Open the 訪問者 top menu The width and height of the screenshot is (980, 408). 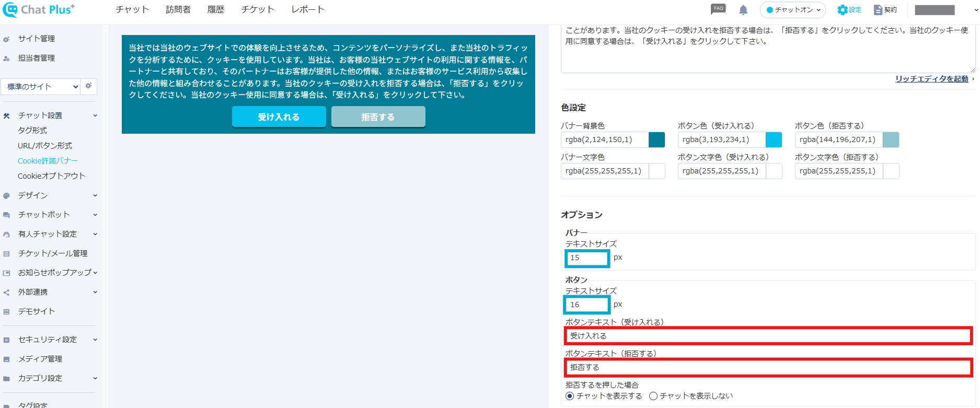(178, 9)
